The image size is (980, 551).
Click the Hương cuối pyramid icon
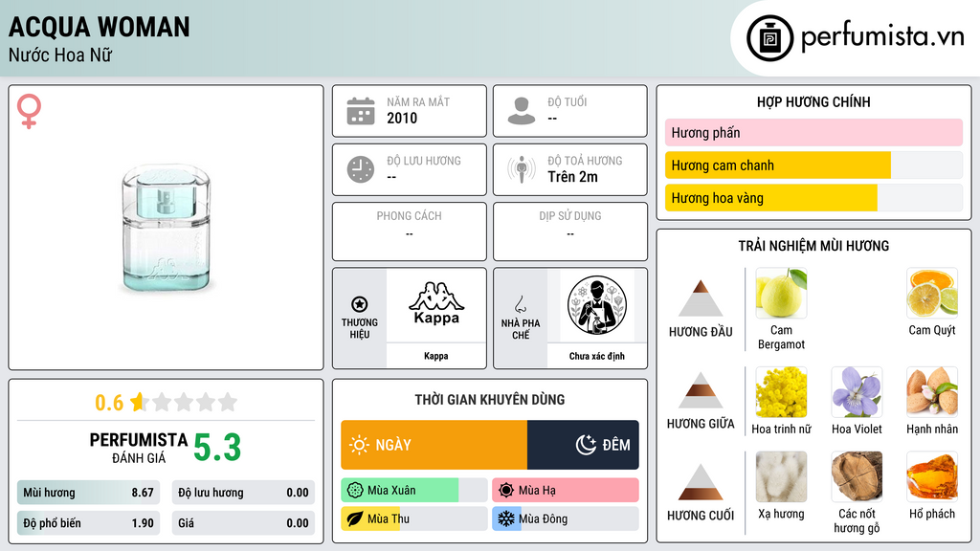point(701,482)
